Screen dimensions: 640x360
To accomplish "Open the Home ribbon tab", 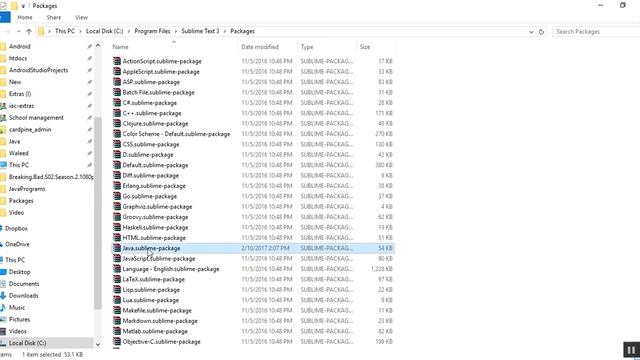I will [25, 18].
